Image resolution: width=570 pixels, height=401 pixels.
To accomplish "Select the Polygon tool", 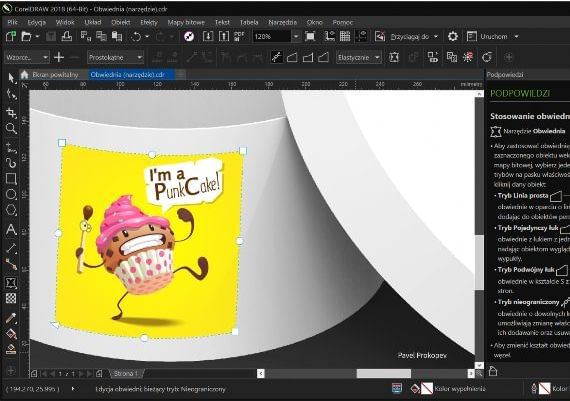I will (11, 210).
